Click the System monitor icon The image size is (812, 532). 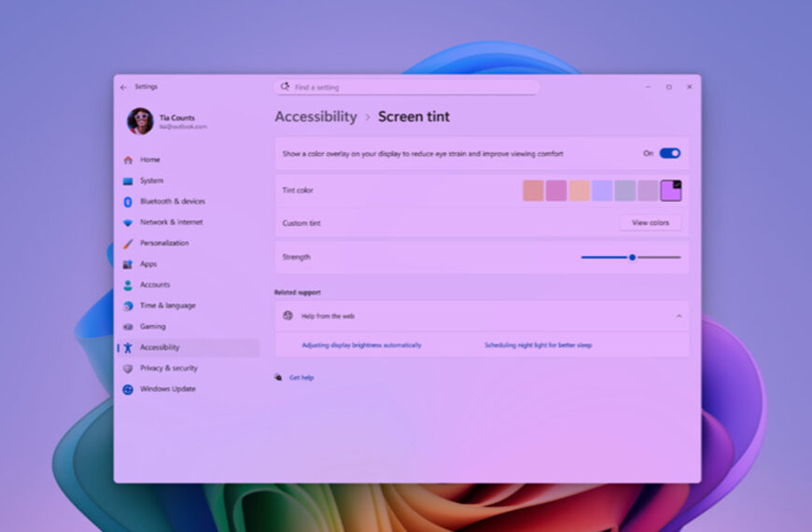[128, 181]
